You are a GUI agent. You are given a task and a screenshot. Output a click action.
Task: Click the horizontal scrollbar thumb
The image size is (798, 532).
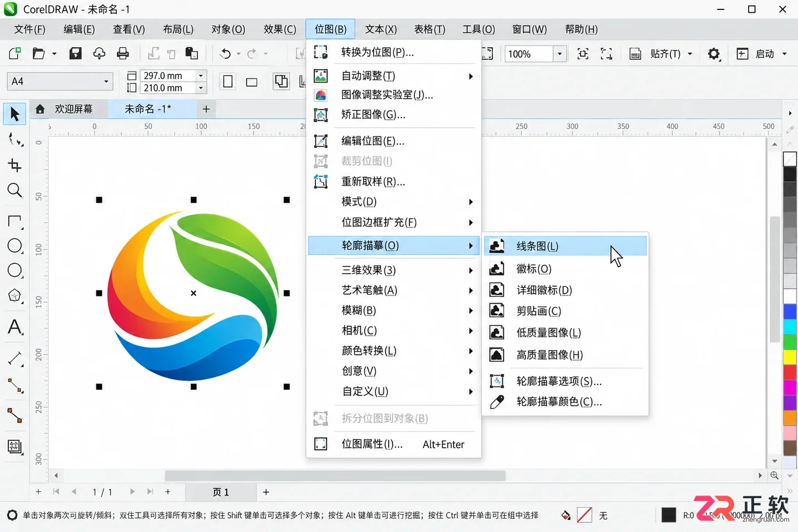pos(335,475)
